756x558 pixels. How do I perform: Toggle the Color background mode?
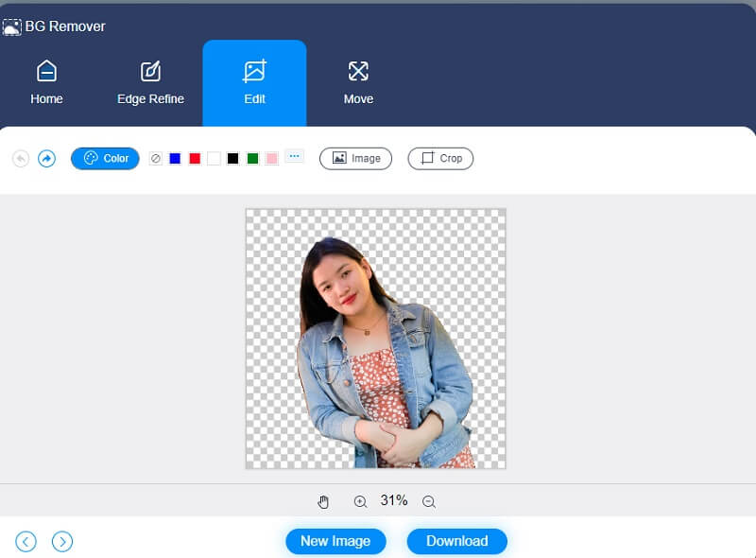tap(105, 158)
